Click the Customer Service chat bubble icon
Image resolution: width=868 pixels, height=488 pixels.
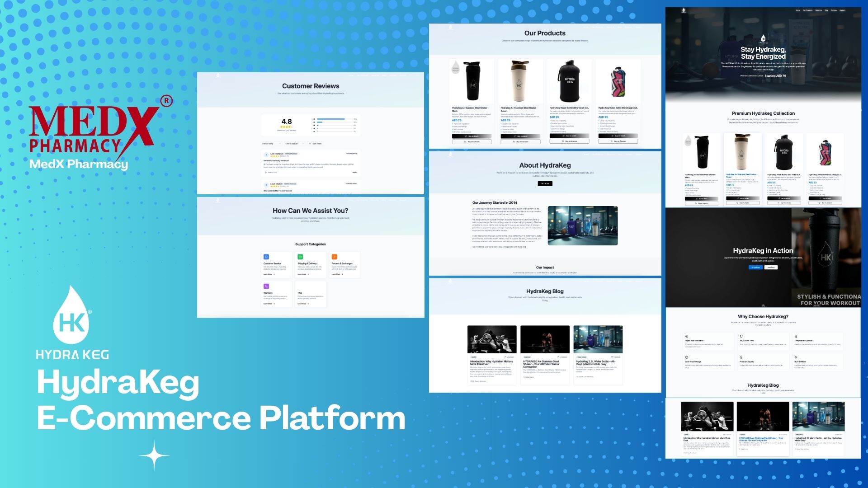point(266,257)
